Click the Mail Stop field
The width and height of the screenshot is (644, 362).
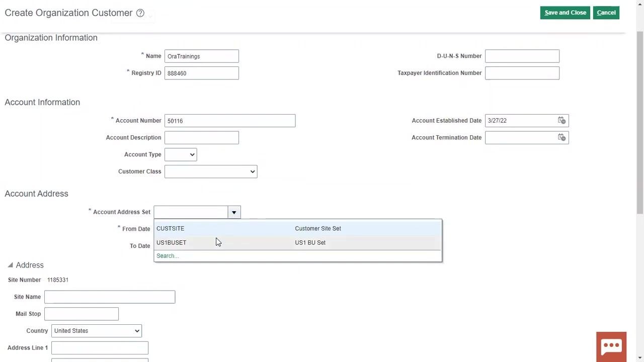click(x=82, y=314)
